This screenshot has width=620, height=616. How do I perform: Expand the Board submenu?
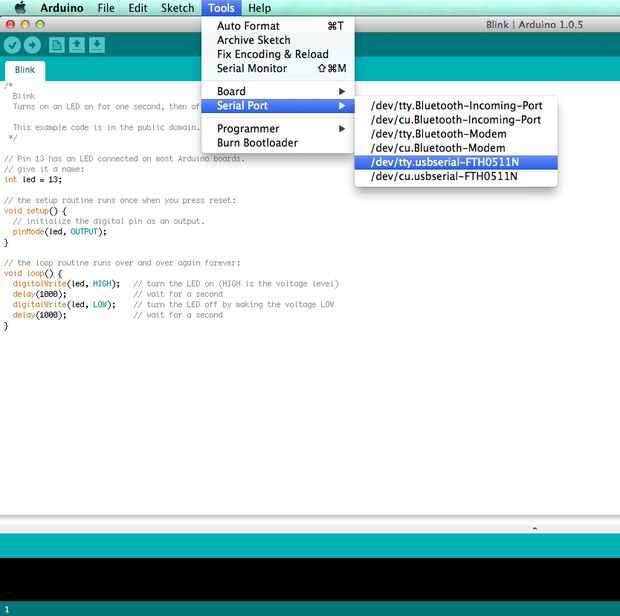coord(278,91)
